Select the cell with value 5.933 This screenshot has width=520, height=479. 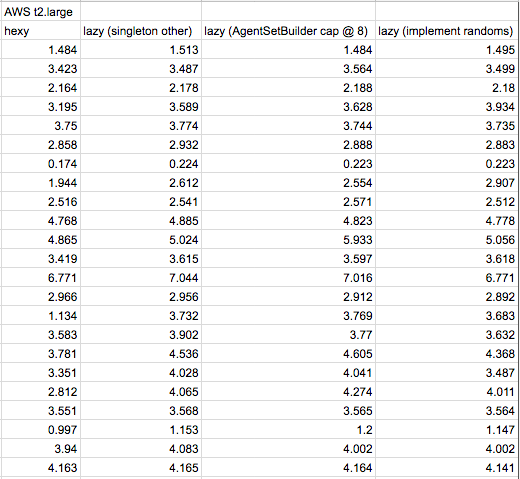(x=288, y=240)
